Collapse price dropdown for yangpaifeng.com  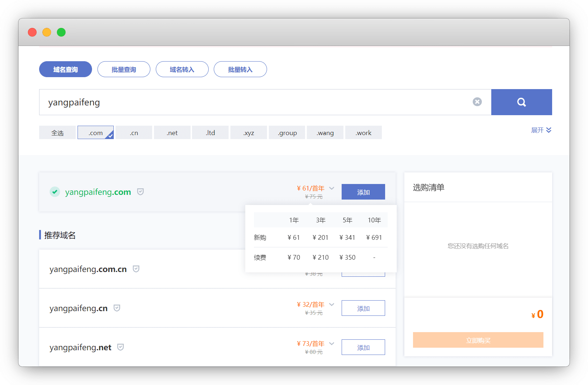pos(331,188)
